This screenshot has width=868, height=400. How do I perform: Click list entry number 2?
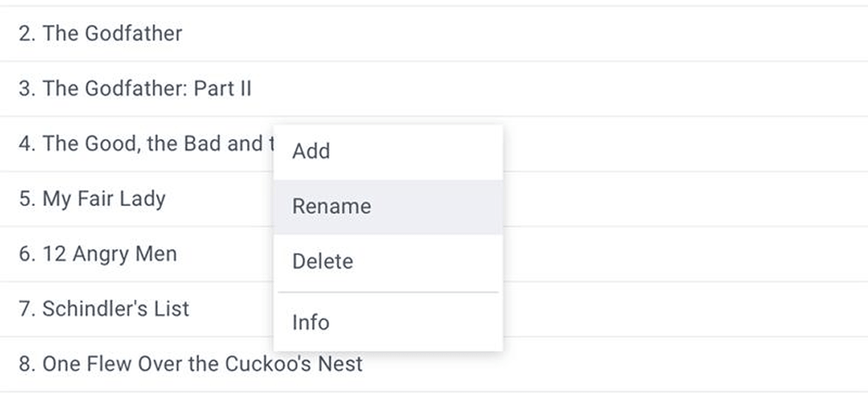pyautogui.click(x=100, y=33)
